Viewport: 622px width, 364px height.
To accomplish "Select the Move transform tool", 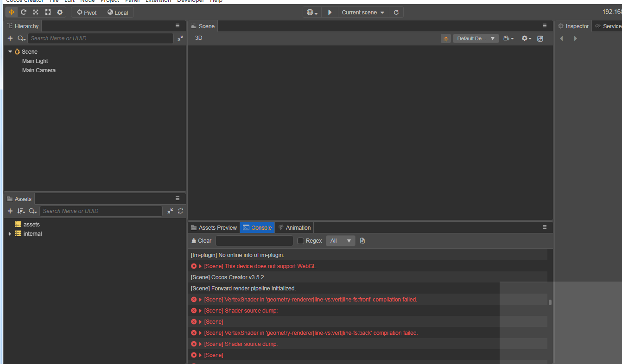I will pos(11,12).
